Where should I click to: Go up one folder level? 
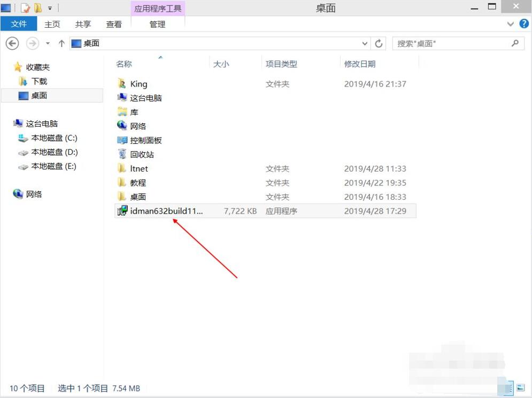[x=61, y=43]
